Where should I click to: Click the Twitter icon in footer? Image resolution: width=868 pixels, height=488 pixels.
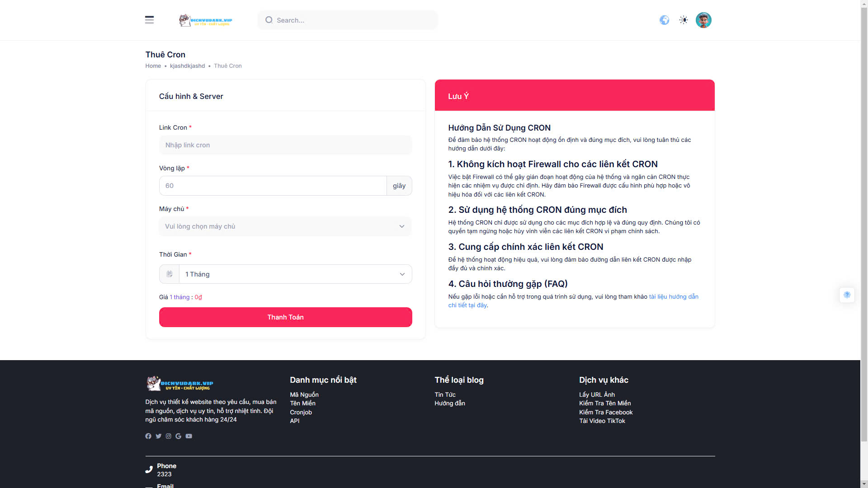point(158,436)
